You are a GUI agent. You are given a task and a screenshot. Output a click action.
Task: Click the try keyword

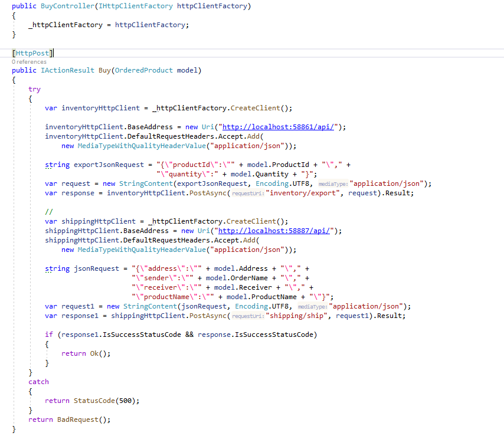pos(34,88)
